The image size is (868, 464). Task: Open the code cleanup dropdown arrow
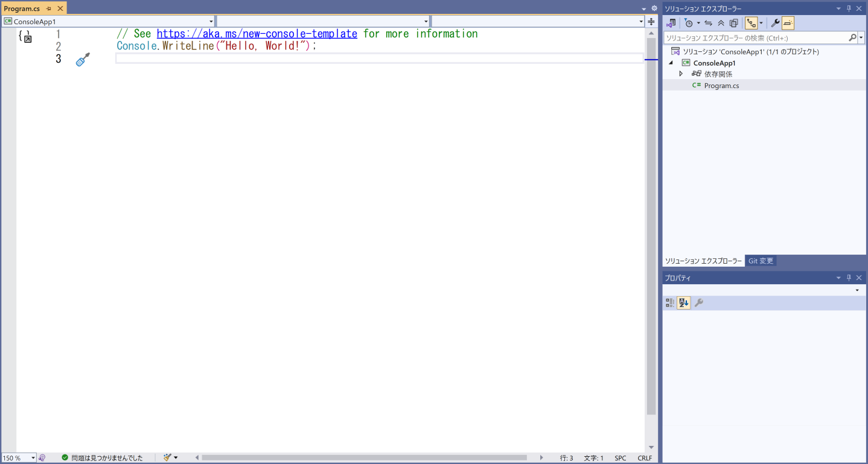click(x=176, y=457)
